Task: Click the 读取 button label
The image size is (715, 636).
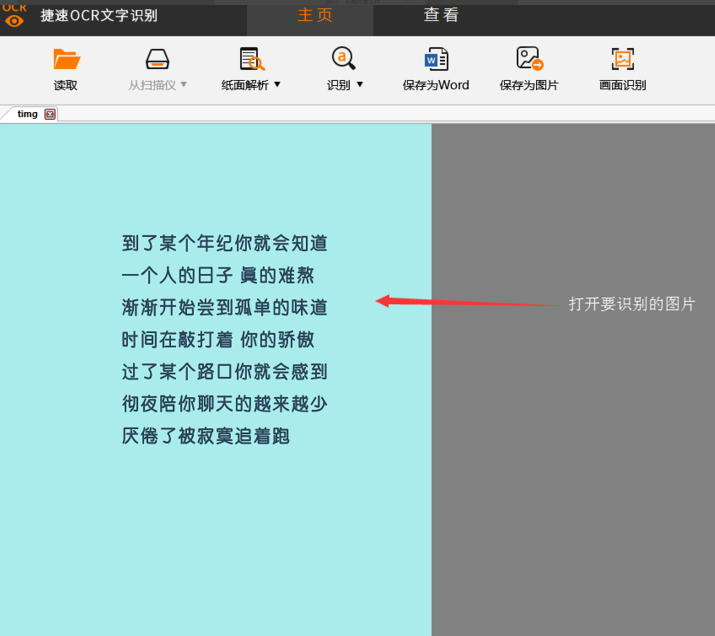Action: [x=66, y=85]
